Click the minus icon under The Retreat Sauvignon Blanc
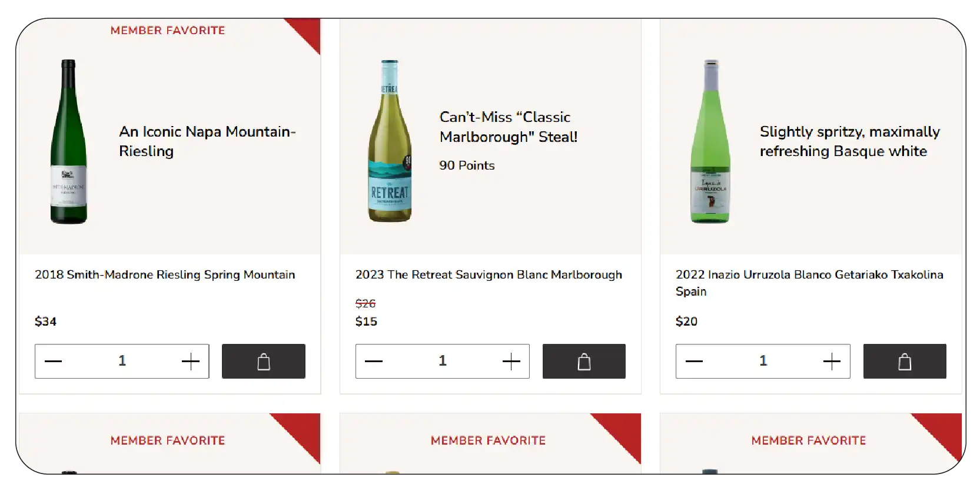The height and width of the screenshot is (487, 980). (x=374, y=361)
